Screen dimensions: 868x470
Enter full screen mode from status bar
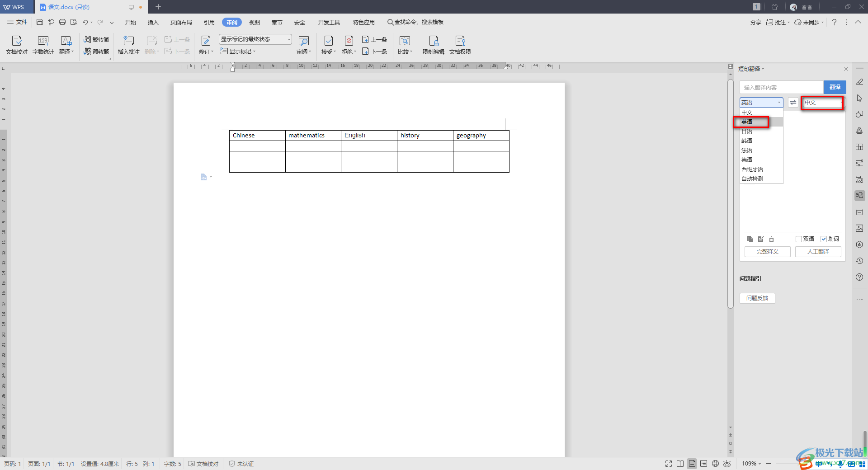coord(669,464)
